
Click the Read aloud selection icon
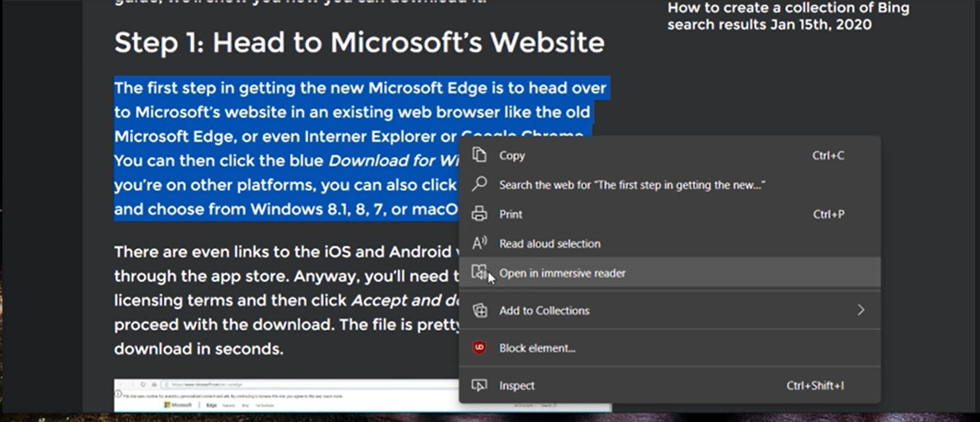pos(479,243)
